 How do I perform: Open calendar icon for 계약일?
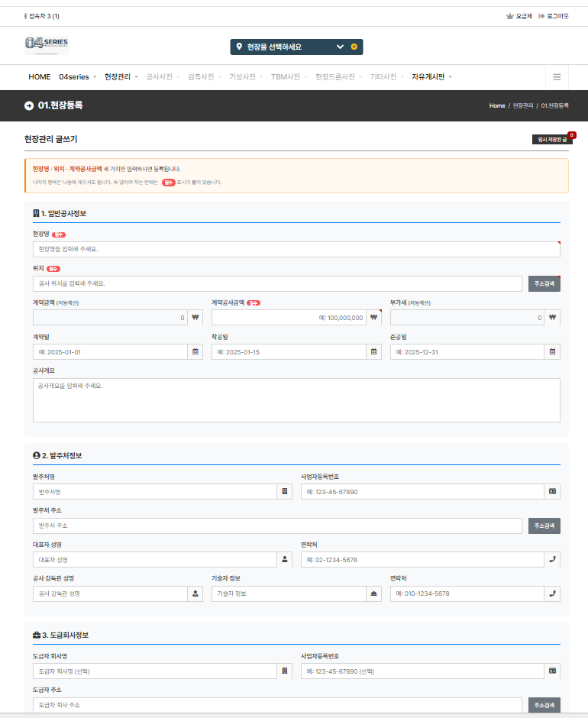pyautogui.click(x=195, y=351)
